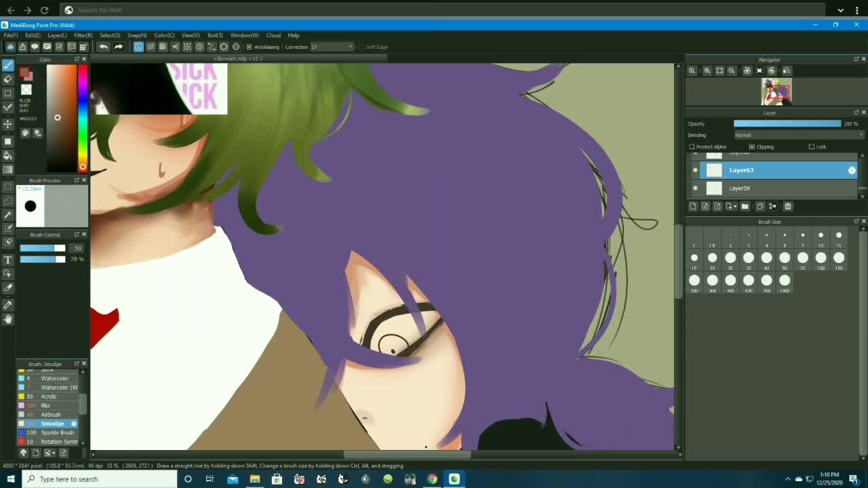Image resolution: width=868 pixels, height=488 pixels.
Task: Open Snap(N) menu
Action: point(137,35)
